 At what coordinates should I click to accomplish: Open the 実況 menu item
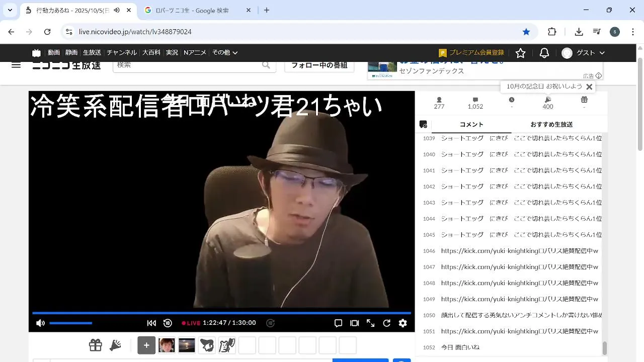[x=172, y=53]
